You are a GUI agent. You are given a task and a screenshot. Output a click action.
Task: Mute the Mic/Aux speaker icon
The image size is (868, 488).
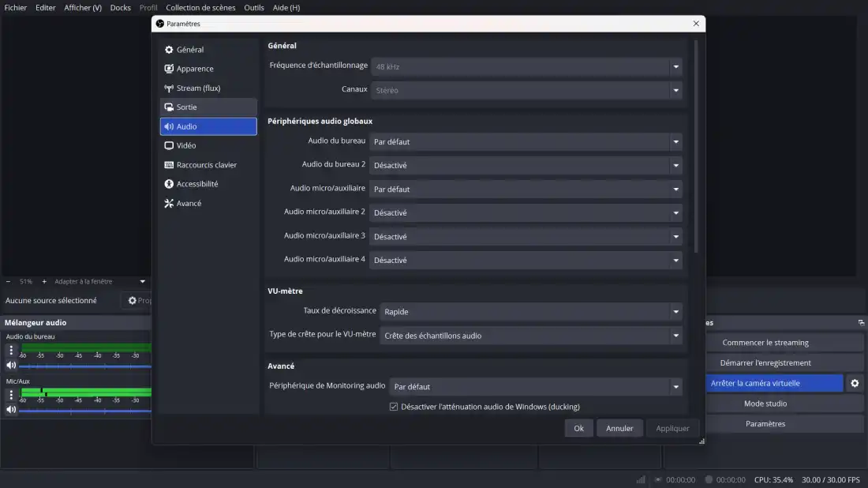pos(11,410)
